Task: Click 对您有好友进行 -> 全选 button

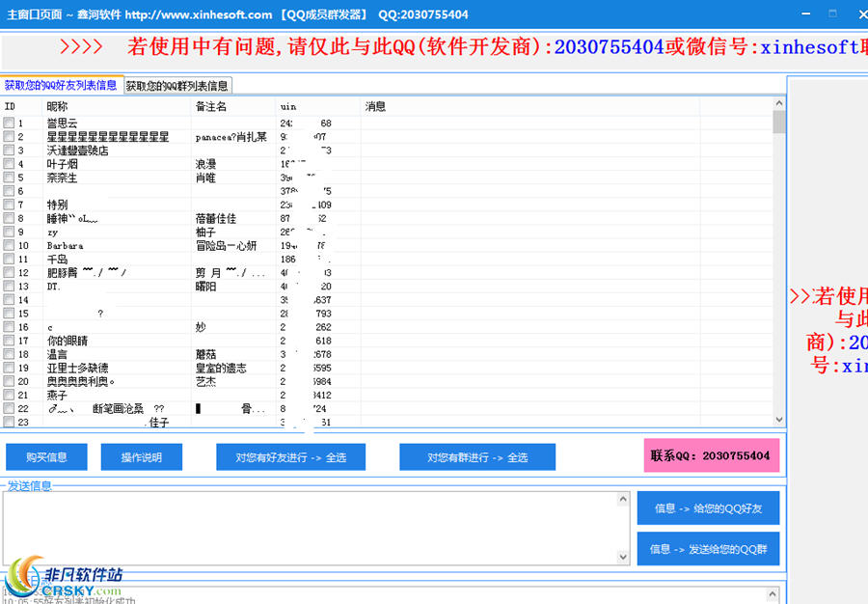Action: [290, 457]
